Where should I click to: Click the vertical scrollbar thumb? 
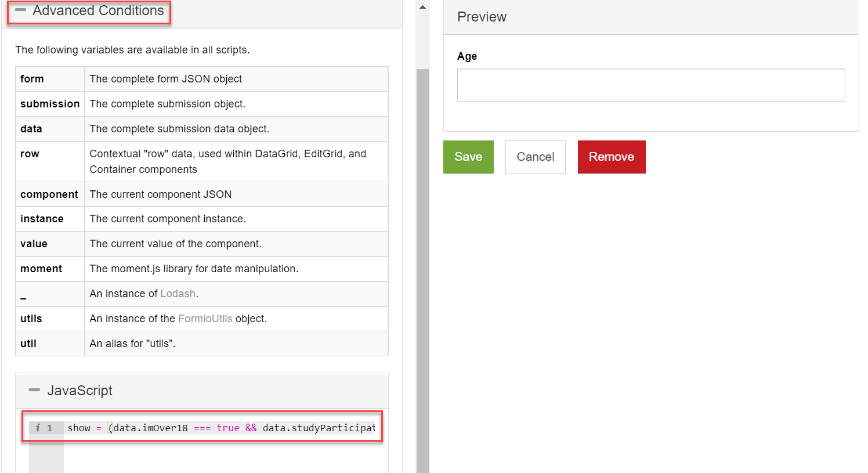point(422,270)
